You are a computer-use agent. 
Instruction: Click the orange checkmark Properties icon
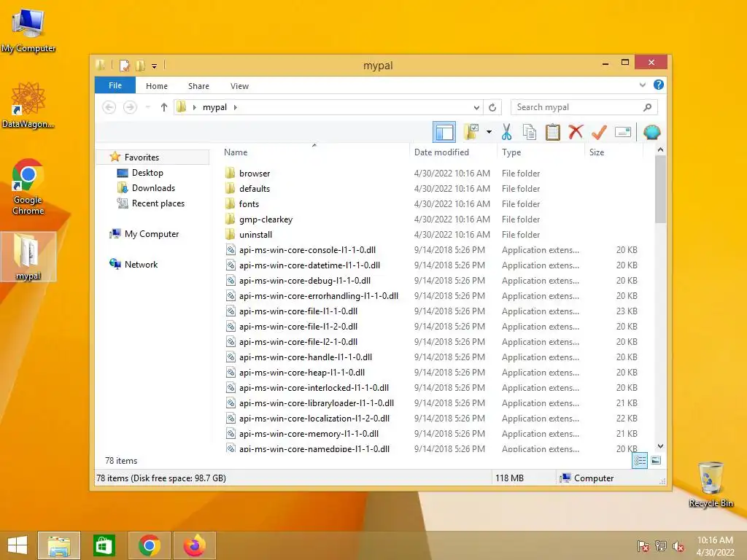pyautogui.click(x=599, y=132)
